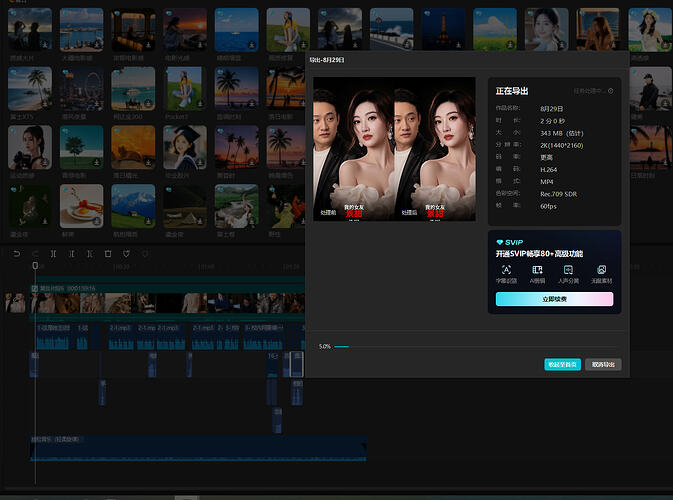Download the harbor seaside filter

[97, 45]
